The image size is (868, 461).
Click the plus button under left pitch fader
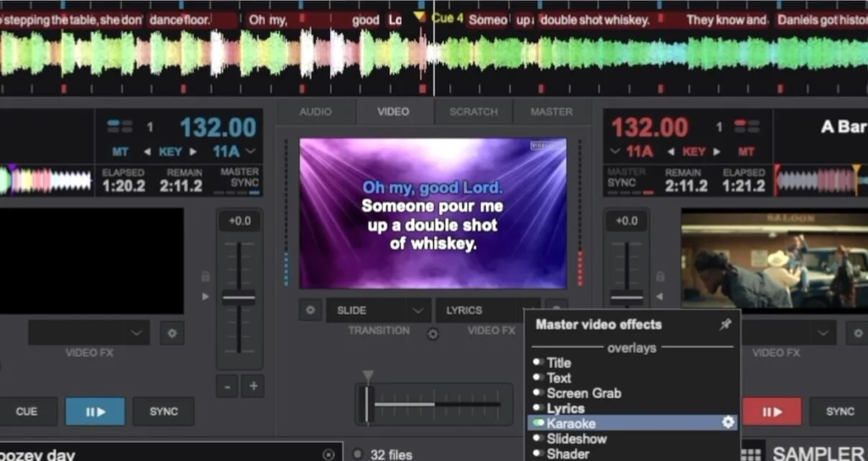pyautogui.click(x=253, y=386)
